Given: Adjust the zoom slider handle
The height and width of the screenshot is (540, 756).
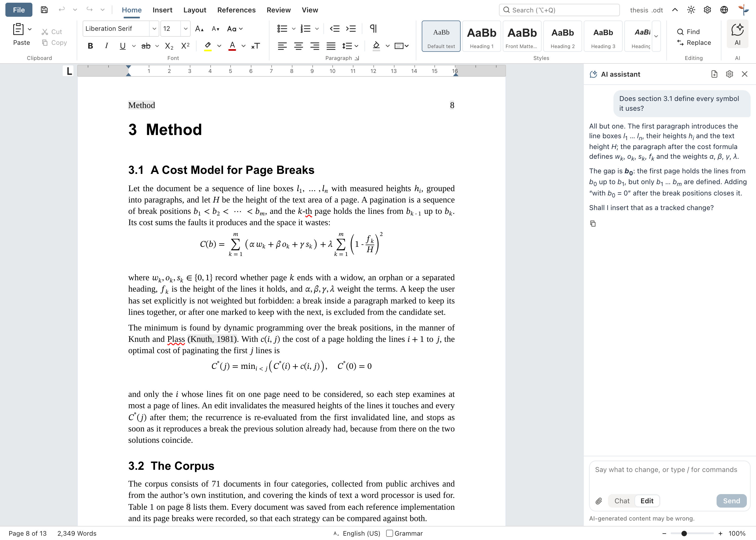Looking at the screenshot, I should (684, 533).
